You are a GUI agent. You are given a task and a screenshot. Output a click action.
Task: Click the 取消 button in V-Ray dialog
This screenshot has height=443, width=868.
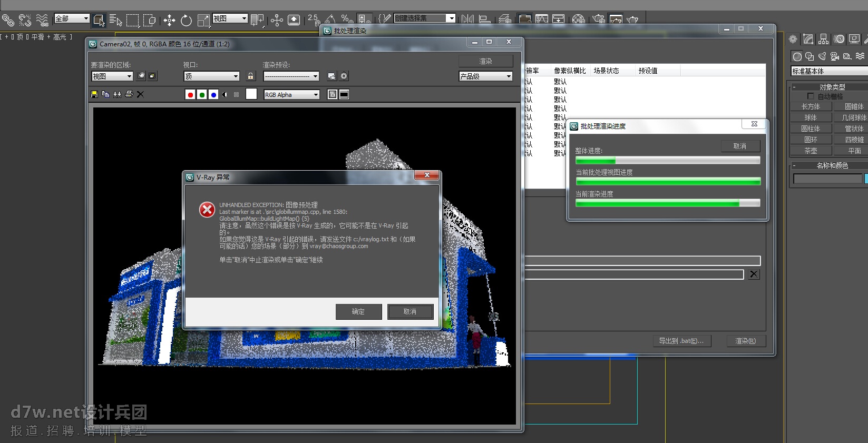tap(410, 312)
